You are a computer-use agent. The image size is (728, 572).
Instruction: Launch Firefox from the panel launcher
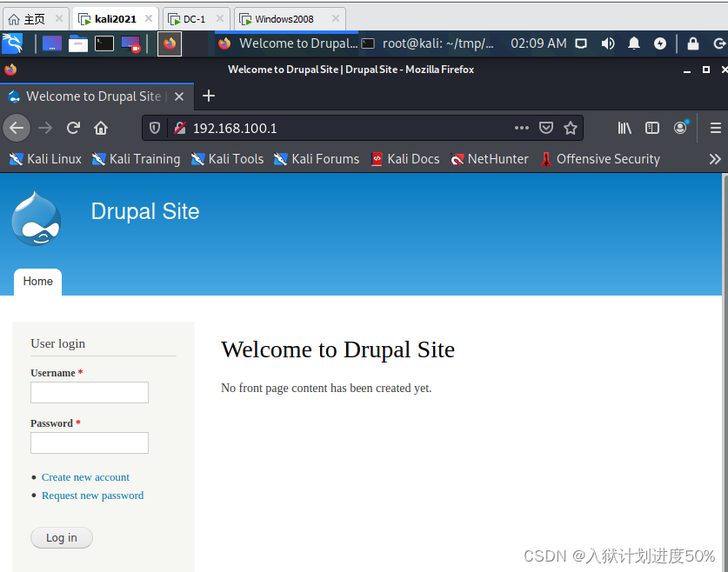pos(170,44)
